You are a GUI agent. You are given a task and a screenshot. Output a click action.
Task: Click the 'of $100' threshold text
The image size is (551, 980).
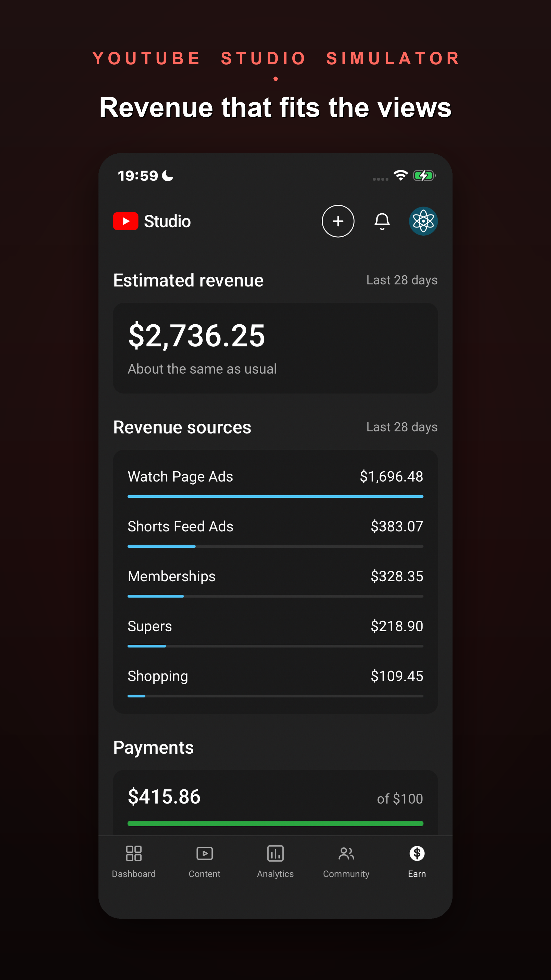coord(400,799)
